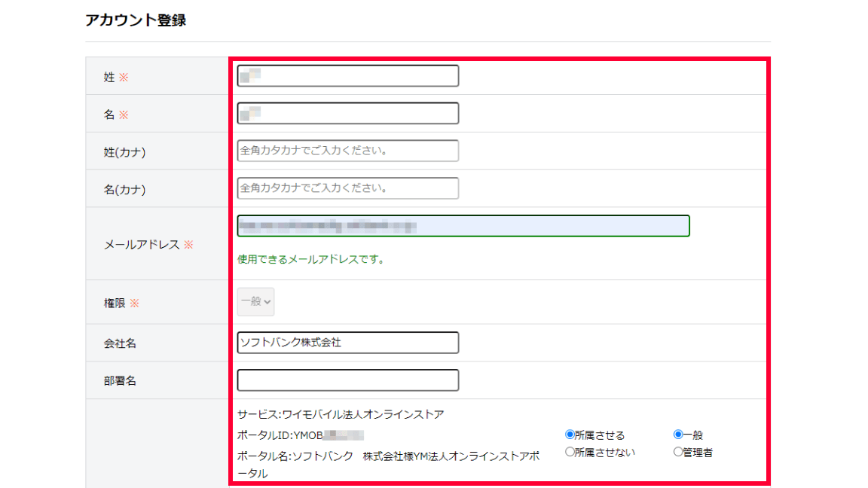The width and height of the screenshot is (868, 488).
Task: Pick the 管理者 radio button
Action: (x=678, y=452)
